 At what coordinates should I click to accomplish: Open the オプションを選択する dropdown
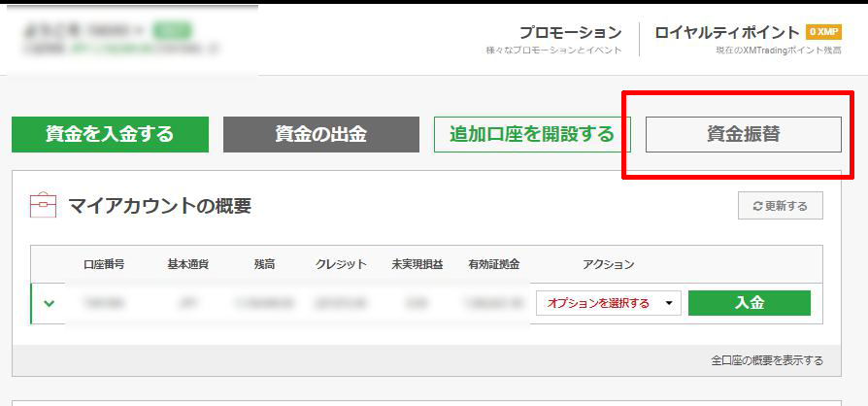pyautogui.click(x=608, y=303)
